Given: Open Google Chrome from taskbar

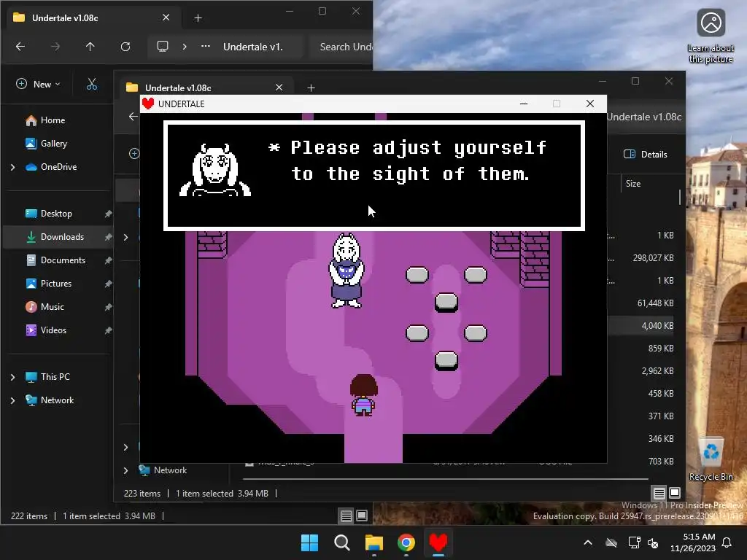Looking at the screenshot, I should click(x=406, y=542).
